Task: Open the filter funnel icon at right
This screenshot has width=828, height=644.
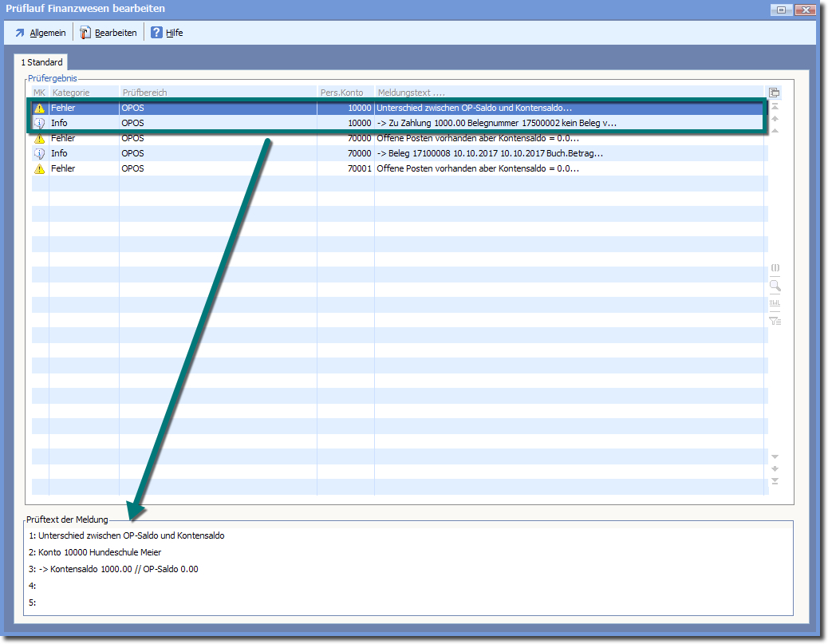Action: 775,321
